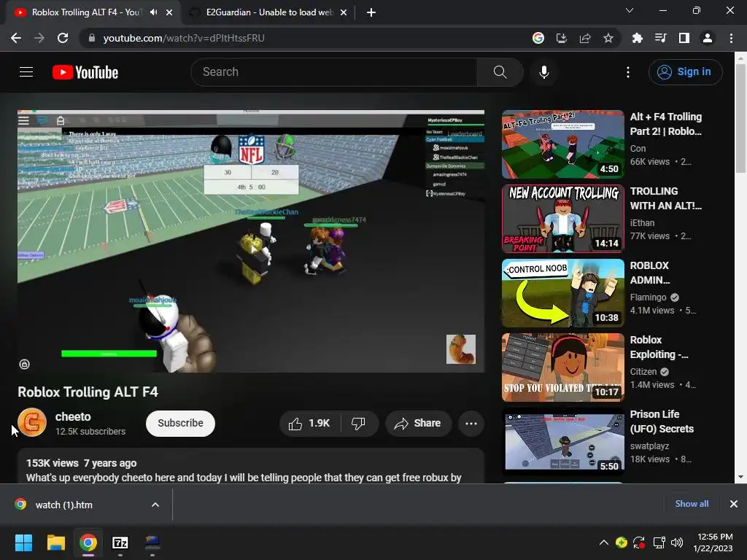The image size is (747, 560).
Task: Switch to E2Guardian tab
Action: tap(268, 12)
